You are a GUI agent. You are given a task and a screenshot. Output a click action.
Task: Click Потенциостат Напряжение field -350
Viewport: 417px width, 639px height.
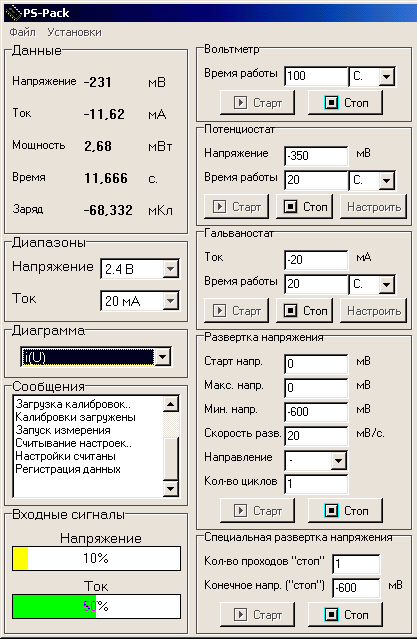(x=316, y=156)
